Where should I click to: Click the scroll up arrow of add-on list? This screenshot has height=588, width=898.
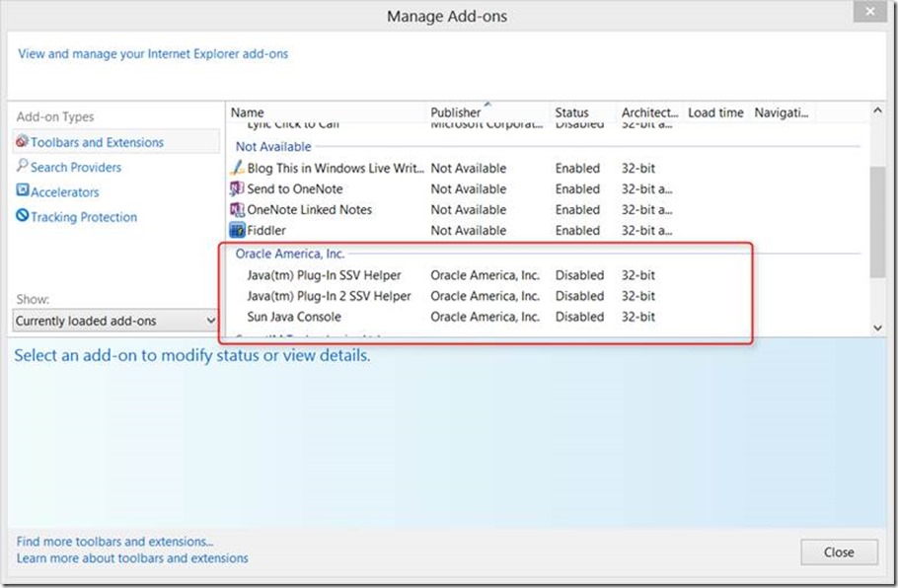(x=877, y=110)
